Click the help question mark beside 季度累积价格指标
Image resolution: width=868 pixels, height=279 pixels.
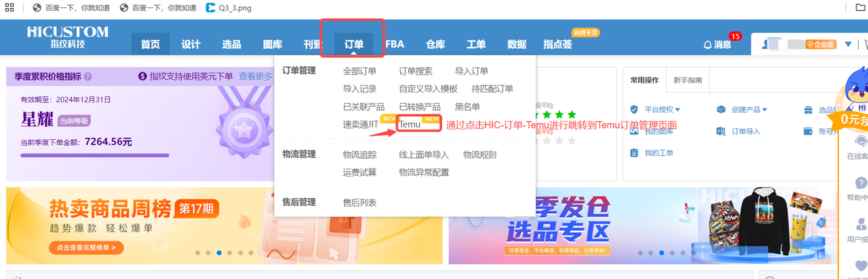[87, 77]
